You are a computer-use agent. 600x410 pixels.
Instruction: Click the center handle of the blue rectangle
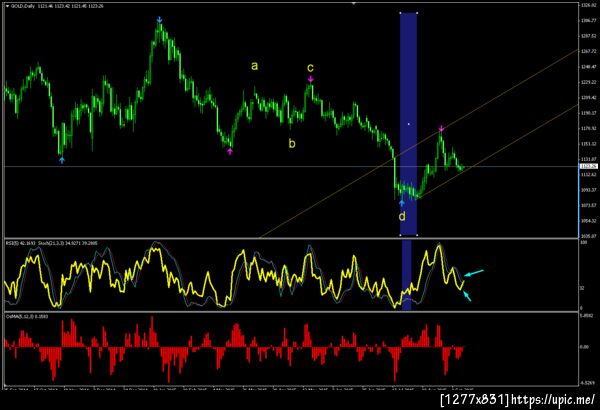click(409, 124)
